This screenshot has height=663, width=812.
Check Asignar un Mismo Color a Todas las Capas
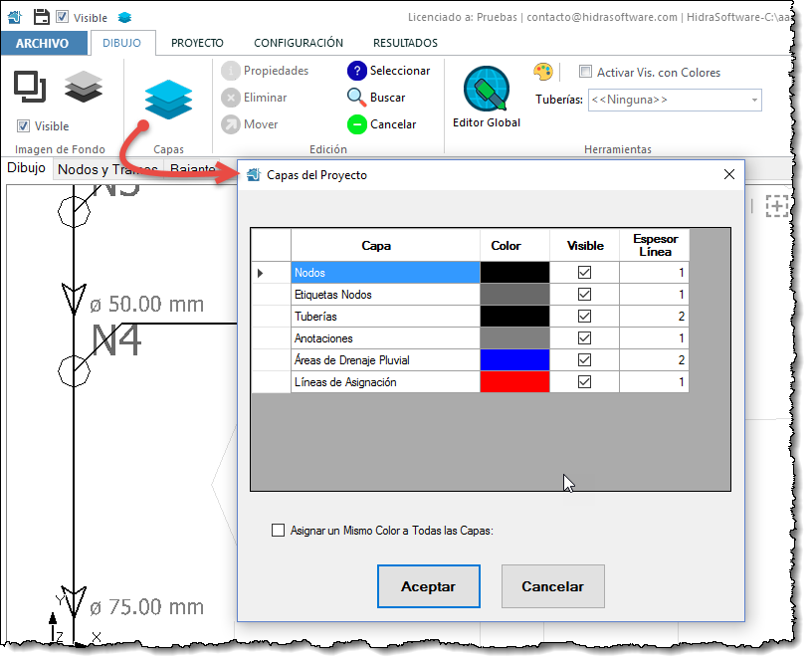coord(279,531)
